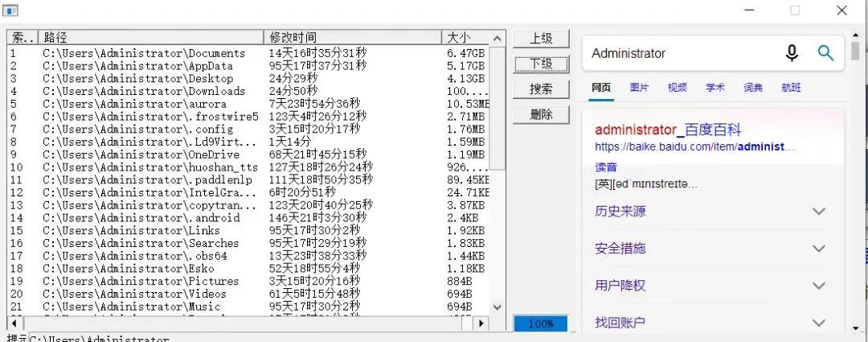Expand the 历史来源 section chevron
868x342 pixels.
pyautogui.click(x=819, y=211)
